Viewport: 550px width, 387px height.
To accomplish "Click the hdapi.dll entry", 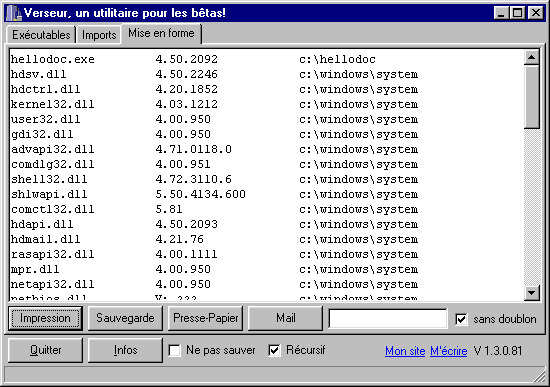I will [42, 224].
